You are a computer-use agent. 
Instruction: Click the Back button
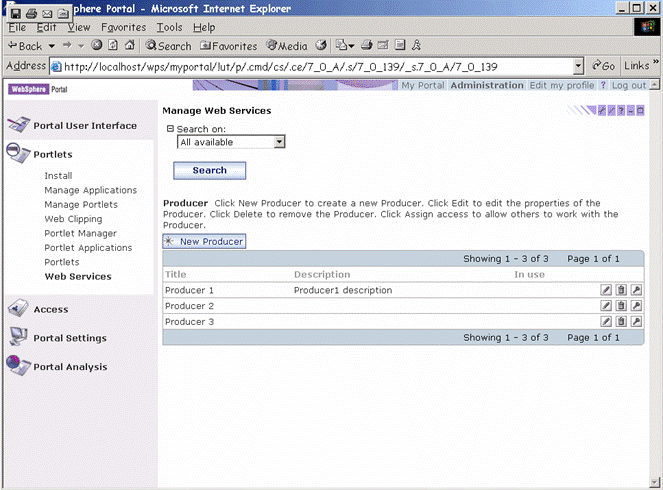pos(25,46)
